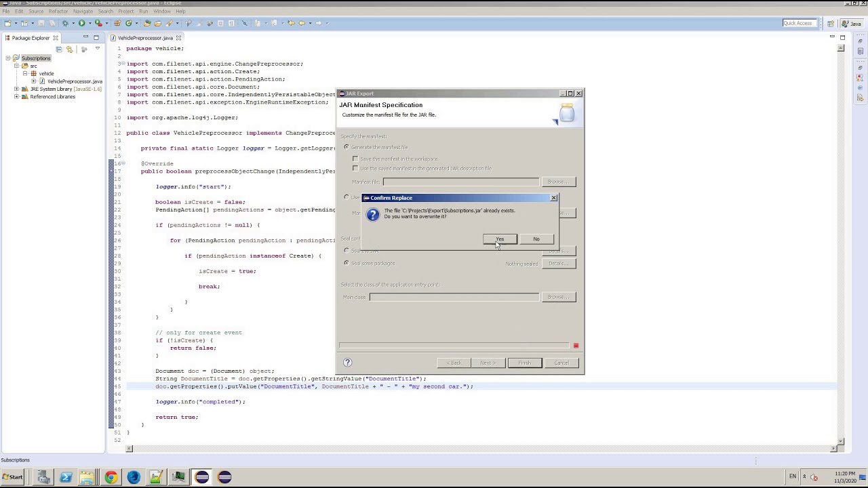Open the Edit menu
The image size is (868, 488).
[19, 12]
